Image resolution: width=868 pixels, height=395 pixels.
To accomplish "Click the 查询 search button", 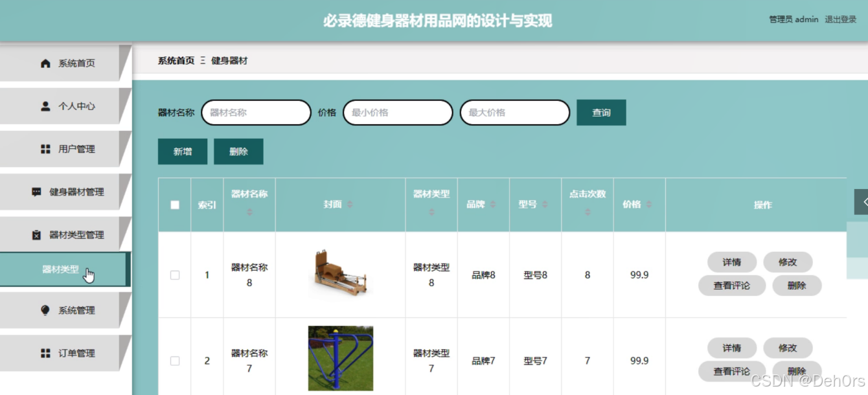I will pyautogui.click(x=601, y=113).
